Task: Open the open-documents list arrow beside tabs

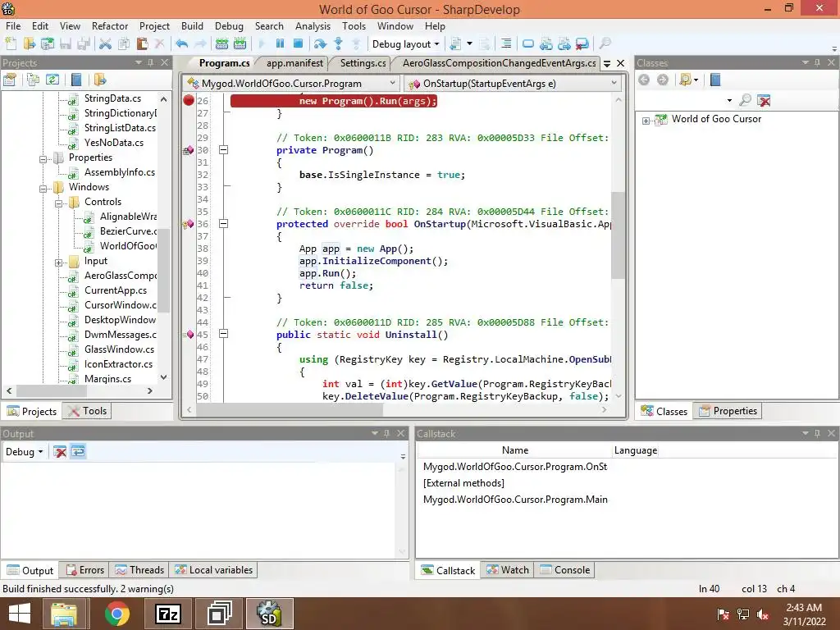Action: (x=607, y=63)
